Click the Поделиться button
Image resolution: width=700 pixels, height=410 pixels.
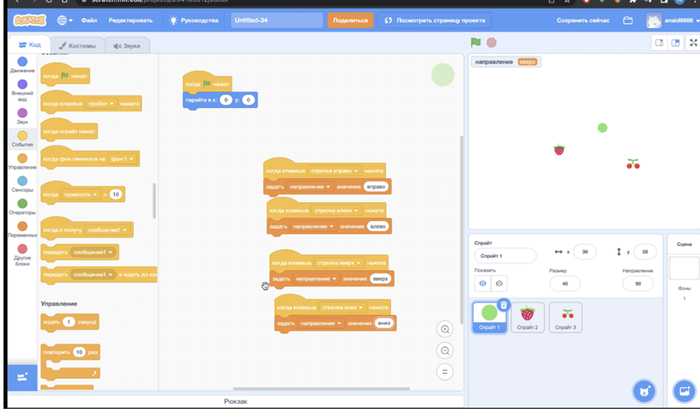click(349, 19)
